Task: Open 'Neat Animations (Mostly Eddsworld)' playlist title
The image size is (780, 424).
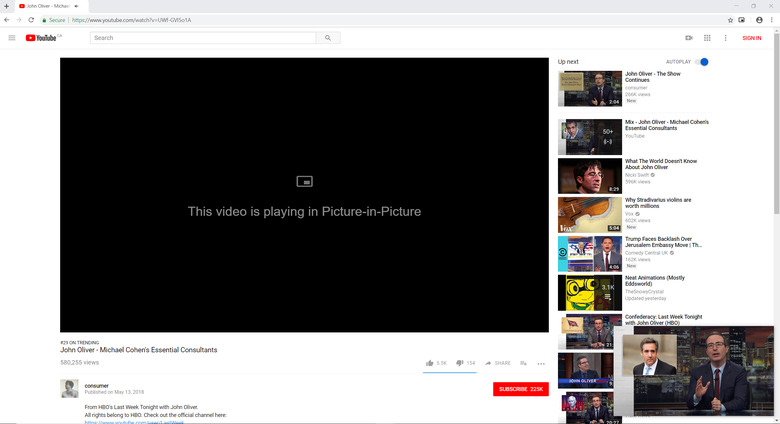Action: 655,281
